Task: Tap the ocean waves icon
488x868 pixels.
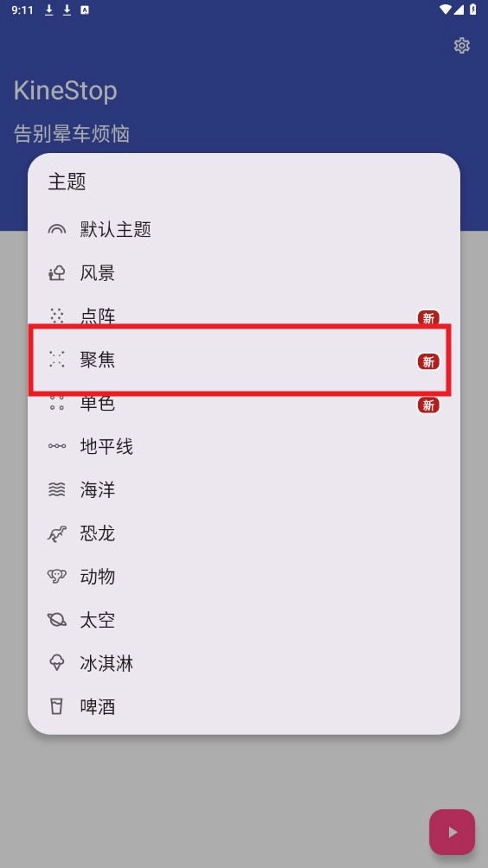Action: [x=56, y=489]
